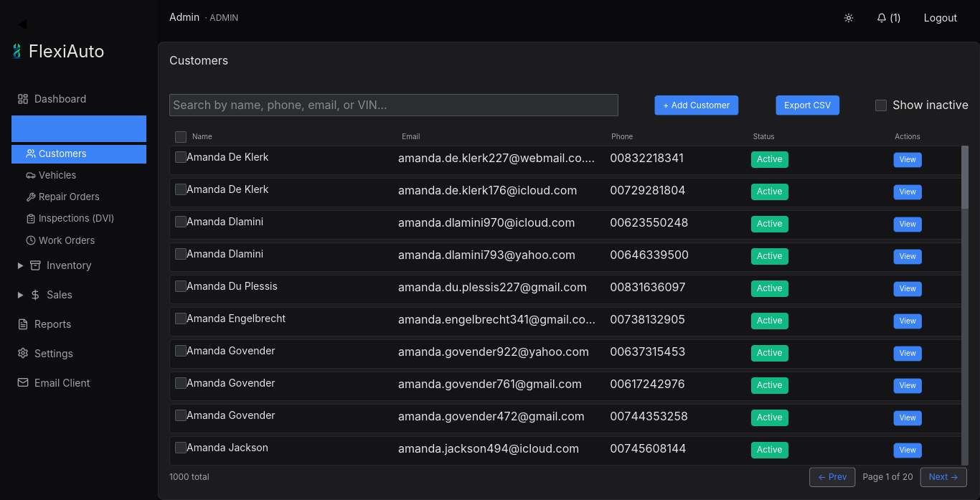
Task: Click 'Page 1 of 20' indicator
Action: (887, 477)
